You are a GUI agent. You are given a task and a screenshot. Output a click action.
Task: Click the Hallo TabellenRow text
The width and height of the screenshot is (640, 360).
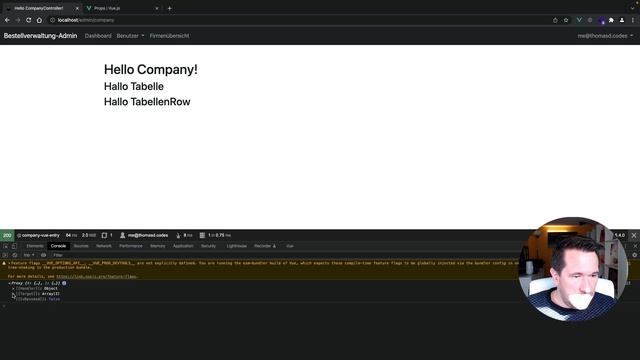147,102
